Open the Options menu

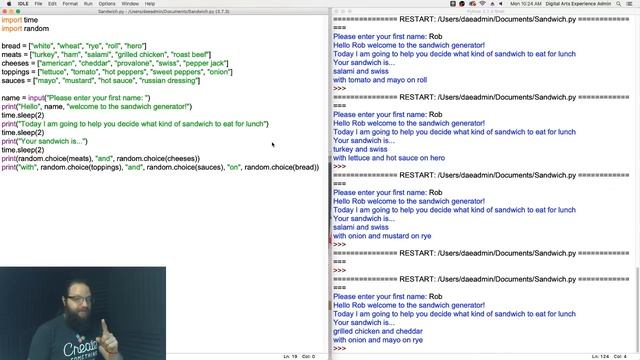tap(107, 4)
